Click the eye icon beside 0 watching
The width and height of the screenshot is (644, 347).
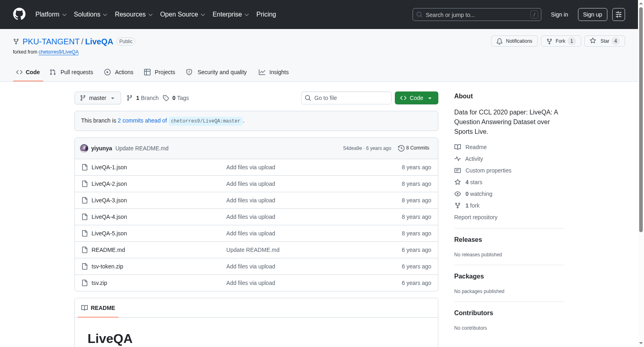tap(458, 194)
